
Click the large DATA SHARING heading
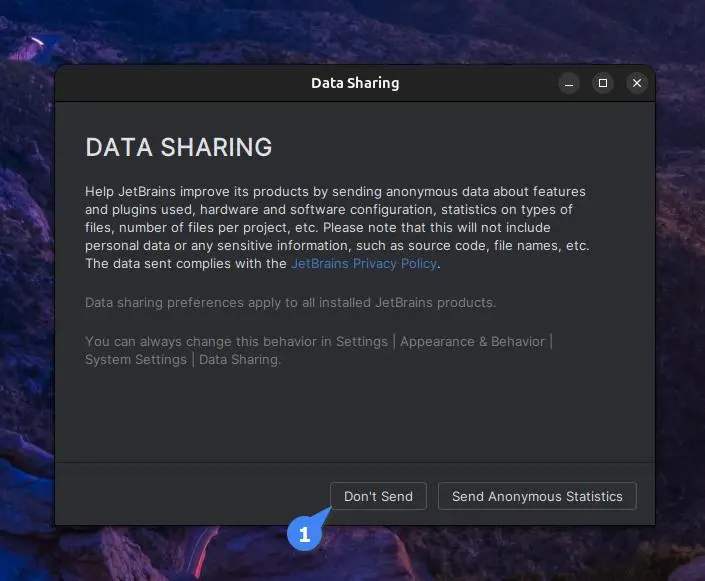(178, 147)
